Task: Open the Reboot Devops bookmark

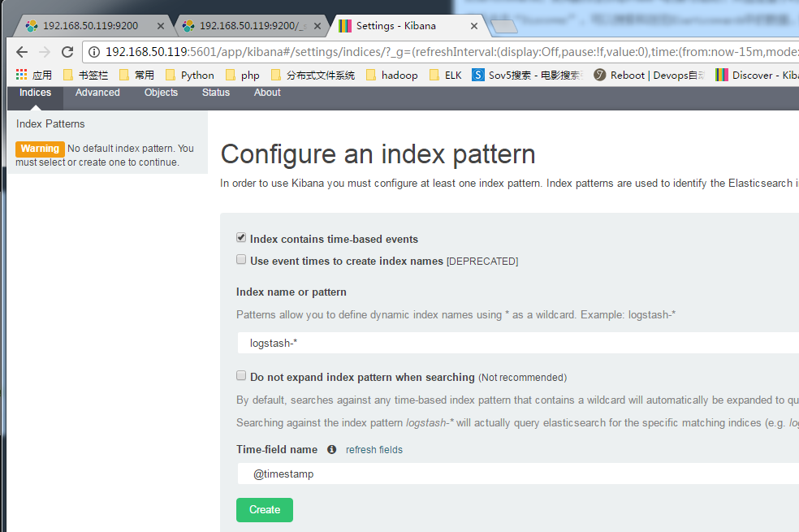Action: 650,75
